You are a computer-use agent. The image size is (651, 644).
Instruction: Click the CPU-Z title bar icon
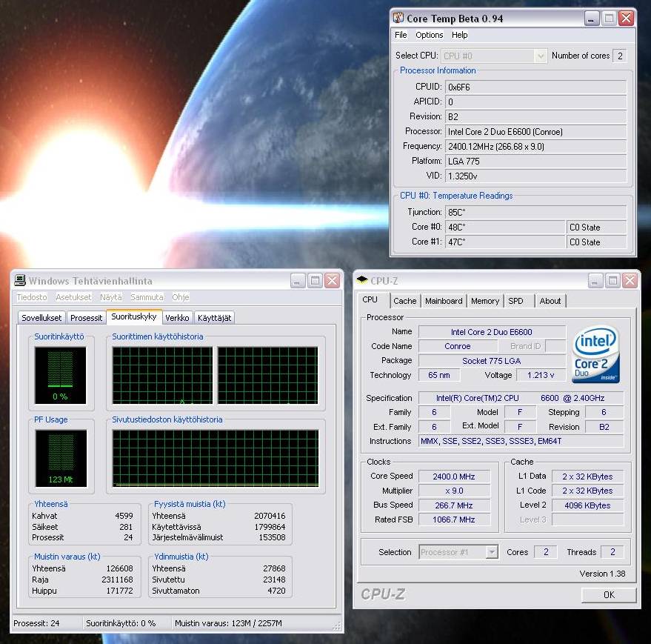(361, 280)
